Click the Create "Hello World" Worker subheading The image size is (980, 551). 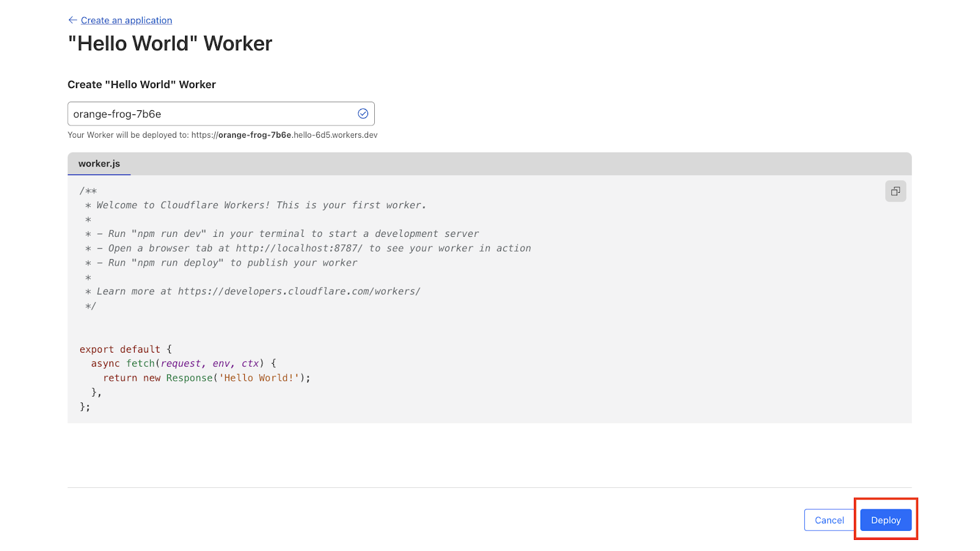pyautogui.click(x=141, y=84)
